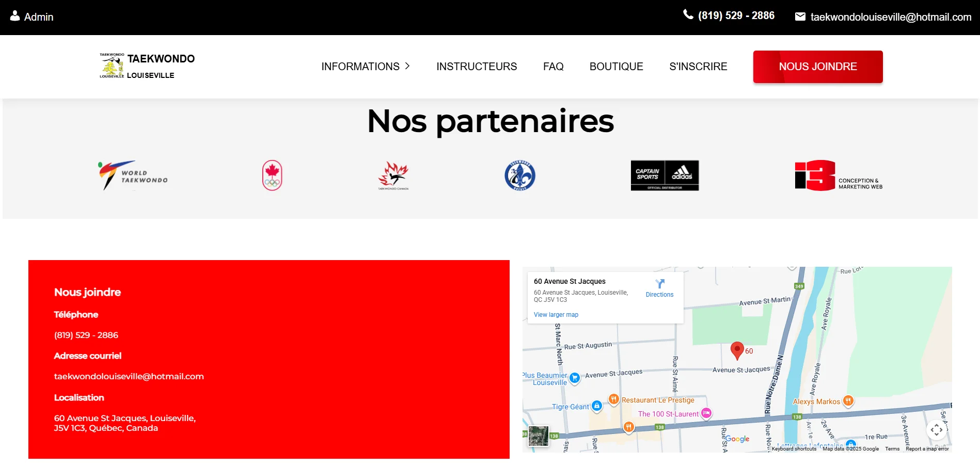Click email address in red contact box
This screenshot has height=467, width=980.
129,377
